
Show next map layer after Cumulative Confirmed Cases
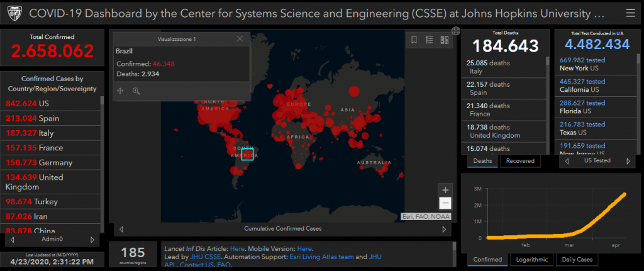444,229
